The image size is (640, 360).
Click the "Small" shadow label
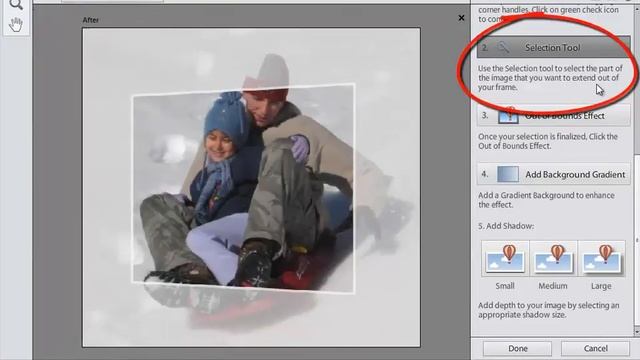tap(505, 286)
